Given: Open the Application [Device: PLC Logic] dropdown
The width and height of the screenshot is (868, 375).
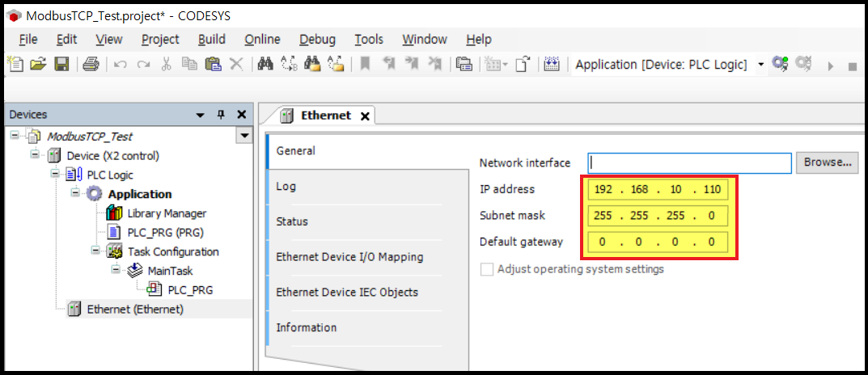Looking at the screenshot, I should tap(761, 65).
